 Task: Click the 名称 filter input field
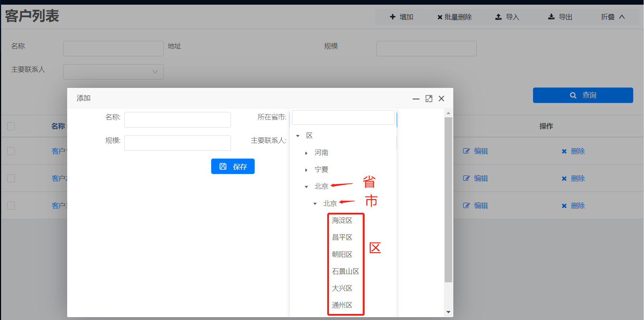tap(113, 48)
